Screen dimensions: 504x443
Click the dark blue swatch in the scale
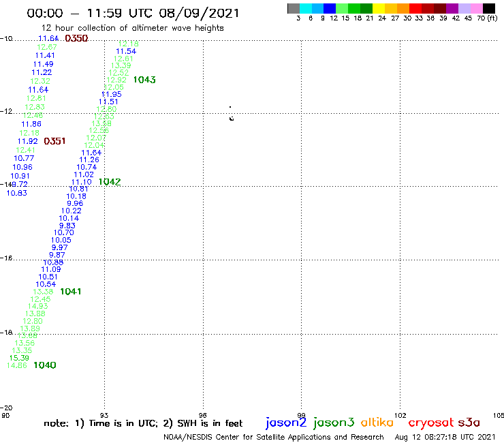coord(330,8)
